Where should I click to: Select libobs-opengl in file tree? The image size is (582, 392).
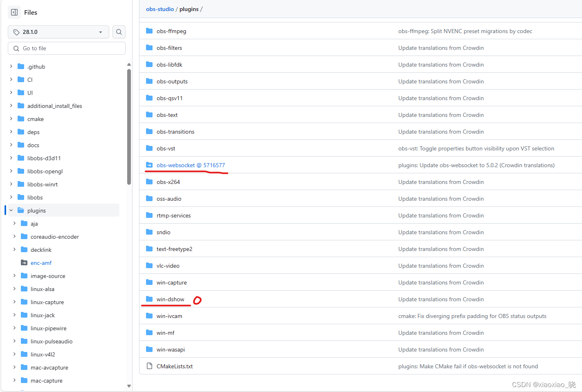45,171
